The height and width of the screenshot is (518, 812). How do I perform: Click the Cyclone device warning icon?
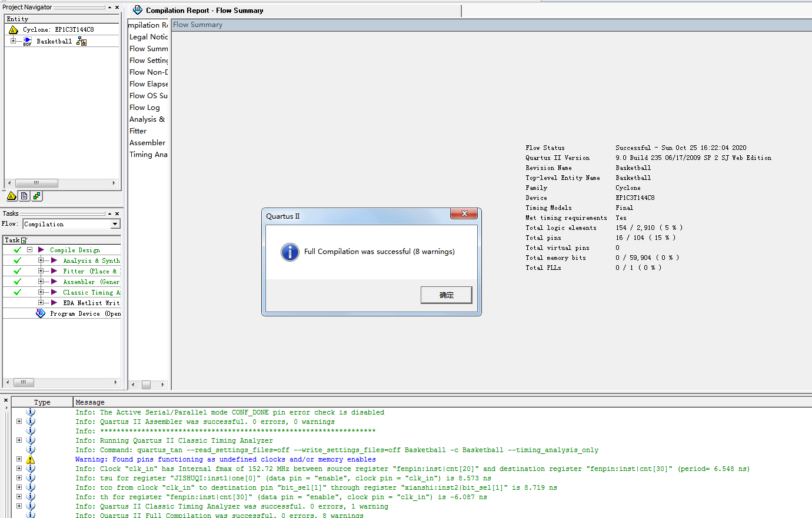(14, 29)
